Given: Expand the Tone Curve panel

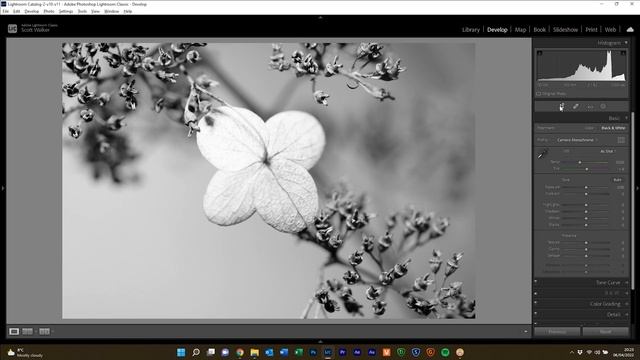Looking at the screenshot, I should pos(627,282).
